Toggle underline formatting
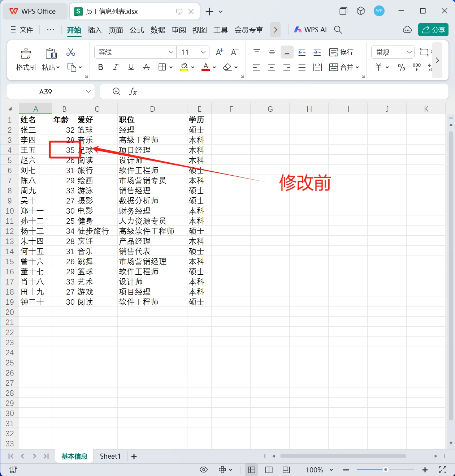This screenshot has height=476, width=455. tap(131, 67)
